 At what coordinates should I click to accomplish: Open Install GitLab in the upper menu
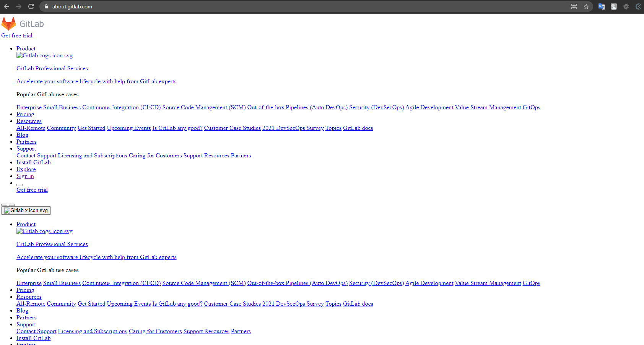(x=33, y=162)
